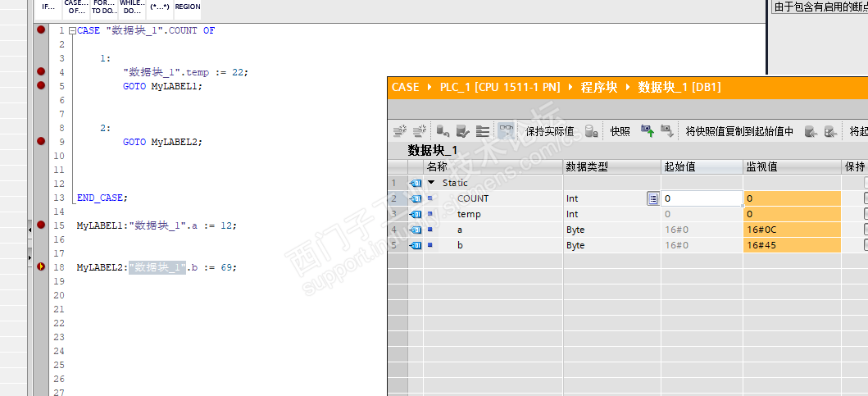Click camera with green up arrow icon
The image size is (868, 396).
(x=648, y=131)
